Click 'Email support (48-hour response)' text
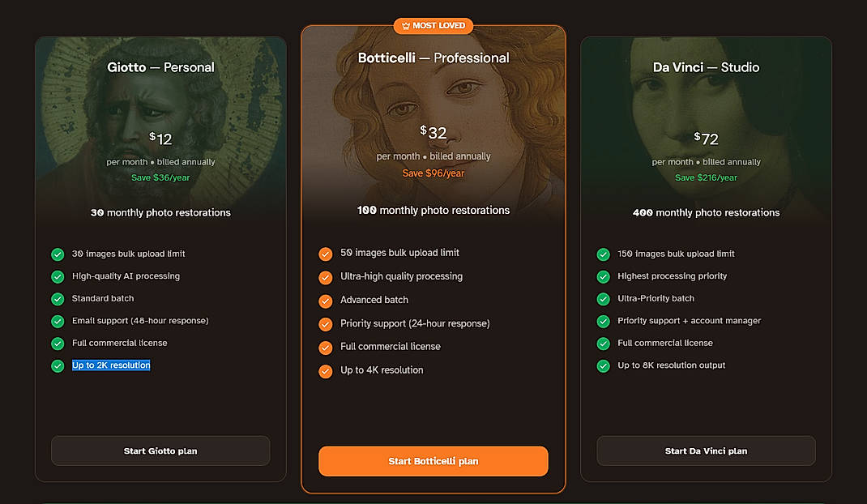Screen dimensions: 867x504 [x=140, y=321]
